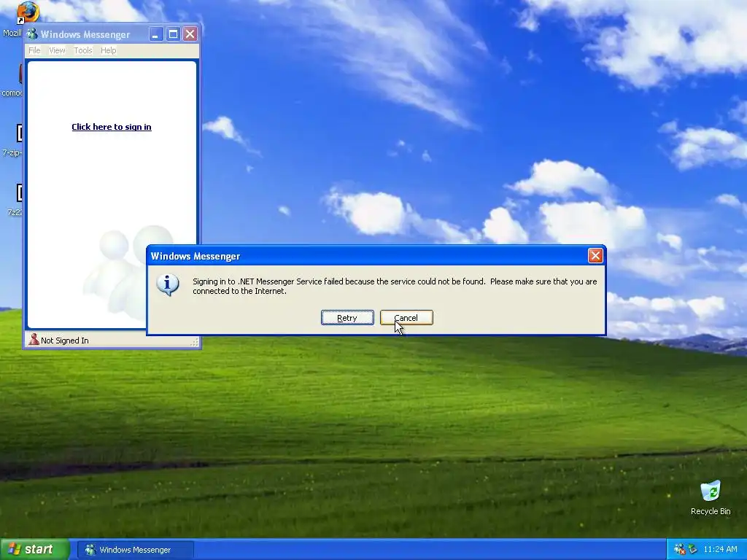Click the 'Click here to sign in' link

(112, 127)
